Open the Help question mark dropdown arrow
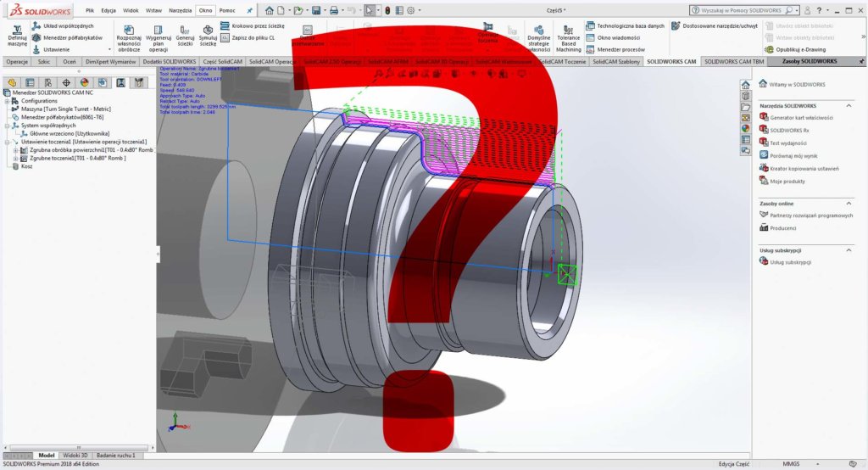The image size is (868, 470). 827,10
